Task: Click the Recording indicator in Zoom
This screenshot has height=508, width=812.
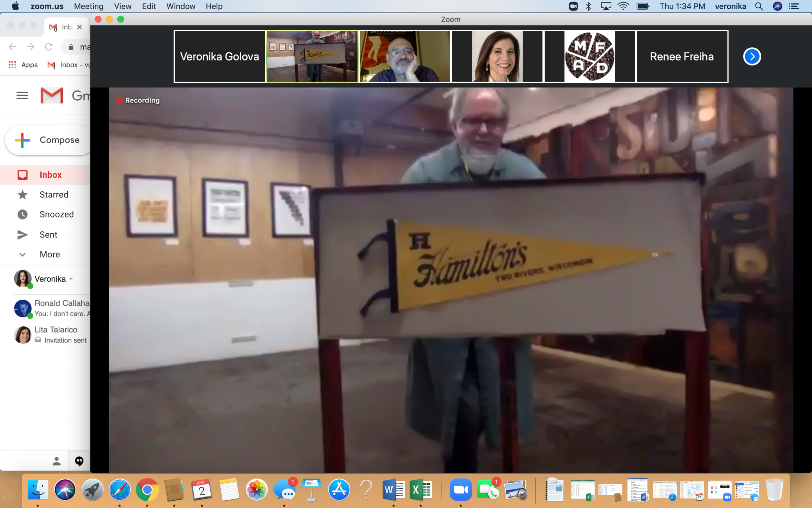Action: pos(138,100)
